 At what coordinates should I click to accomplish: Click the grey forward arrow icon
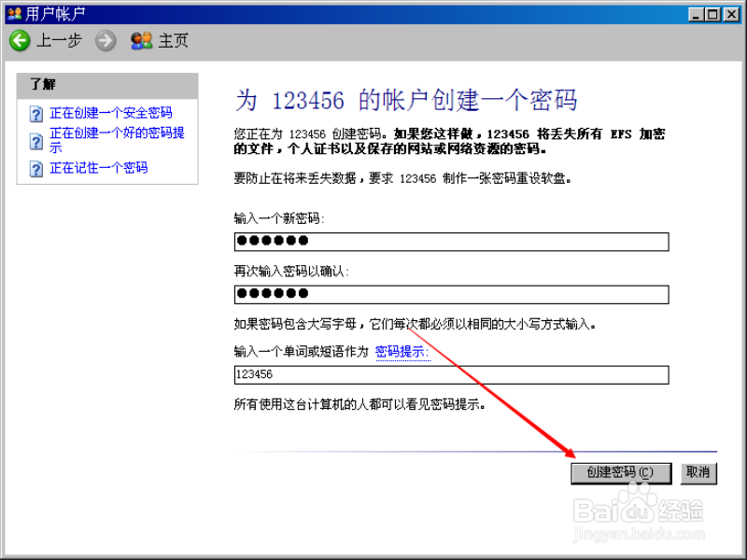pos(106,40)
